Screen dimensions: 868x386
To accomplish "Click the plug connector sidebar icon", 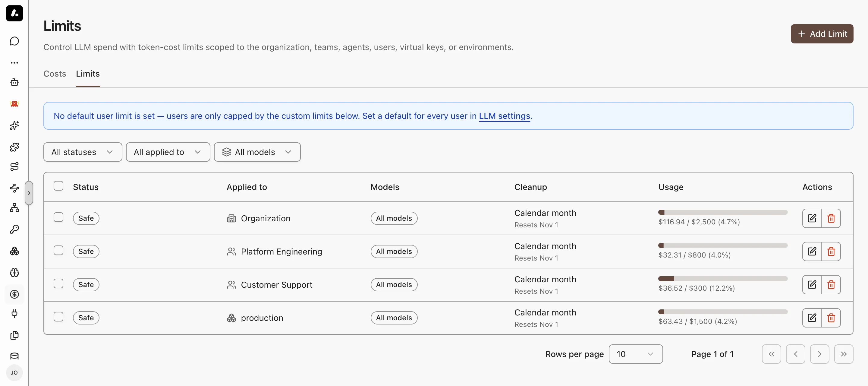I will [14, 314].
